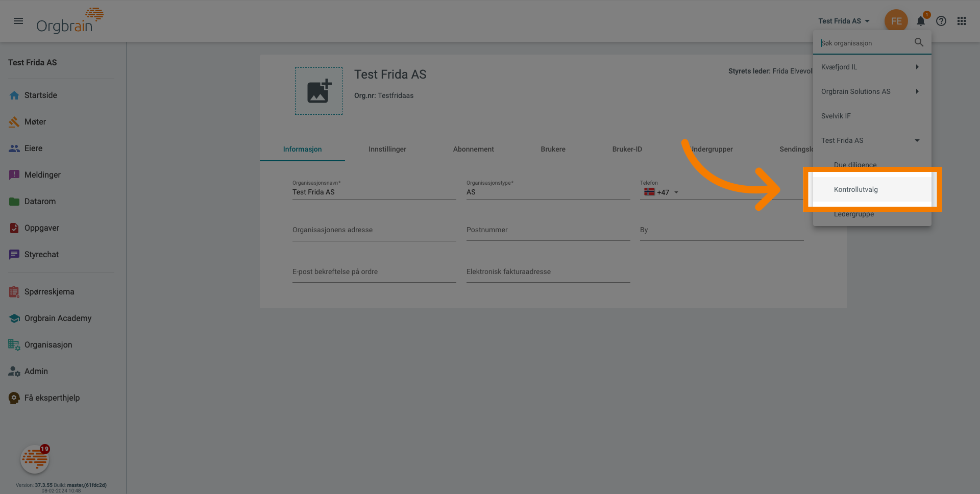
Task: Click the Søk organisasjon search field
Action: click(x=865, y=43)
